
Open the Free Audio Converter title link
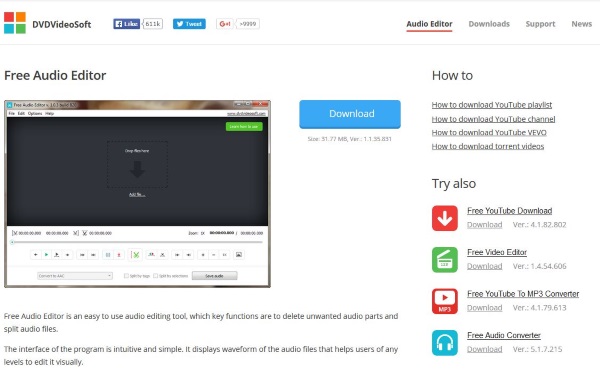click(x=504, y=335)
